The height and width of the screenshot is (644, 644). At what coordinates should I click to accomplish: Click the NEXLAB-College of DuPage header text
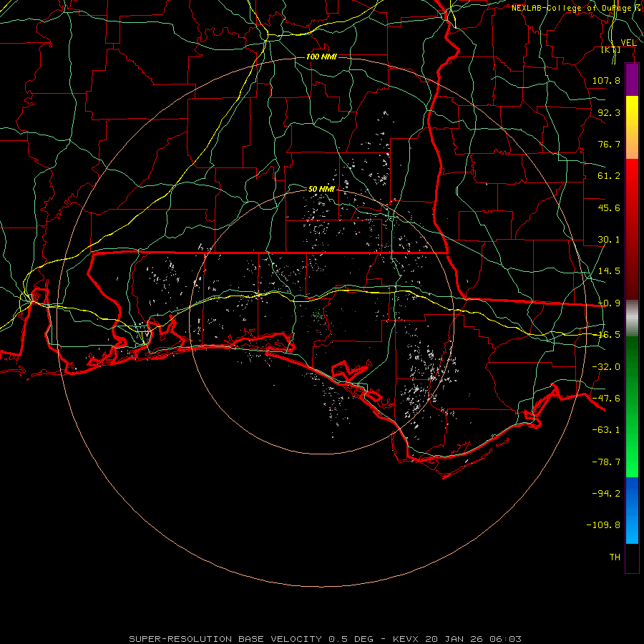click(x=571, y=8)
